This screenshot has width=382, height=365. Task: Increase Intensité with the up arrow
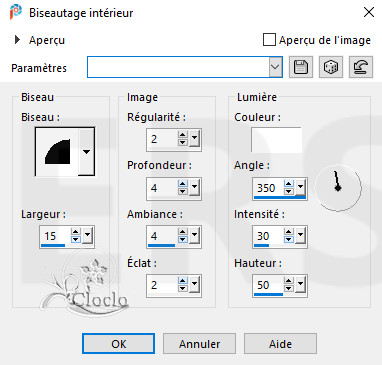pyautogui.click(x=289, y=232)
